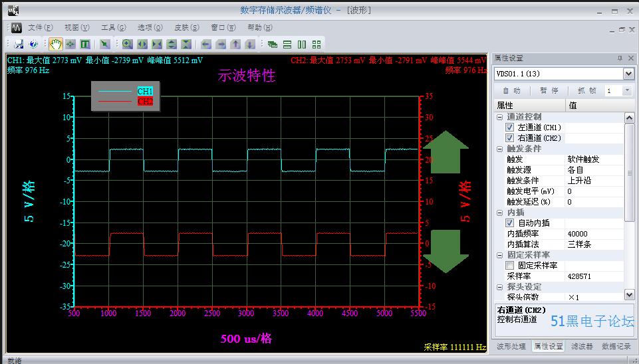639x364 pixels.
Task: Open the 窗口(W) menu
Action: (223, 28)
